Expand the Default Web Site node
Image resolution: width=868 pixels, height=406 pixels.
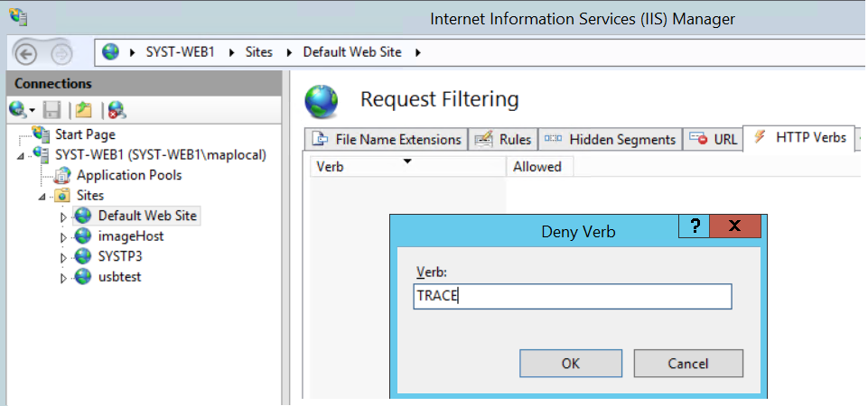(x=63, y=217)
